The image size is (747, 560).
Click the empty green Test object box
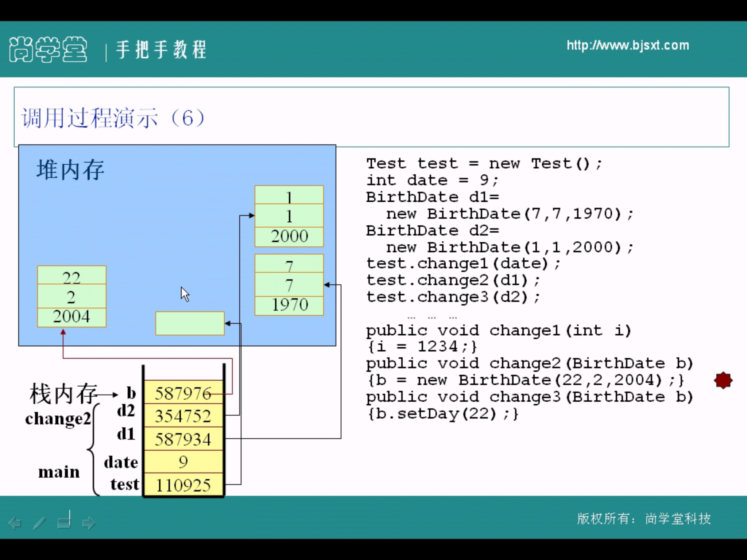coord(190,323)
